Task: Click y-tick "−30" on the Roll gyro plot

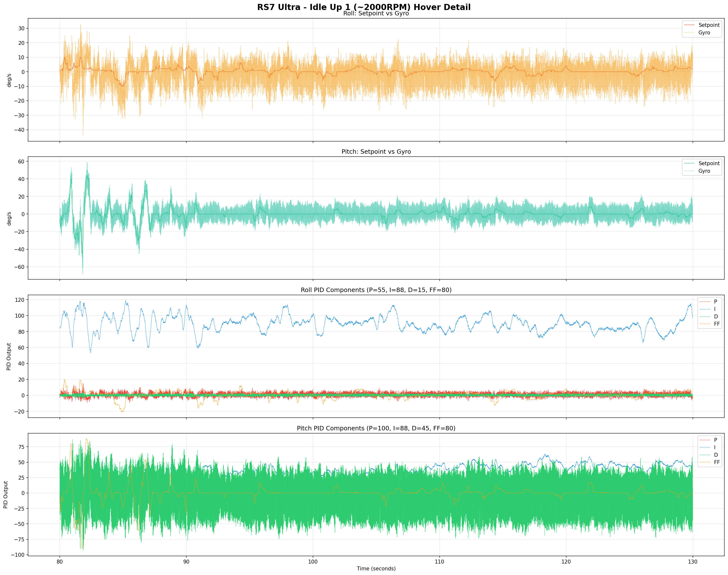Action: click(19, 115)
